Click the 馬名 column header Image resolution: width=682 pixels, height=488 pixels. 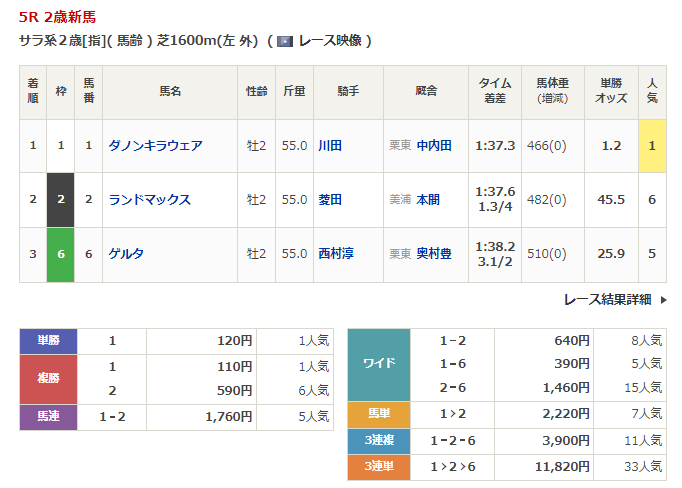coord(170,91)
